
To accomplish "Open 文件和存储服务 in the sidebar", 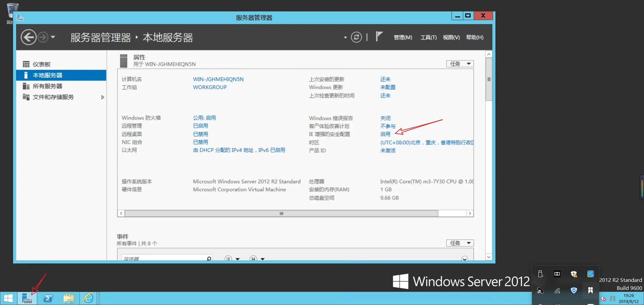I will pos(61,97).
